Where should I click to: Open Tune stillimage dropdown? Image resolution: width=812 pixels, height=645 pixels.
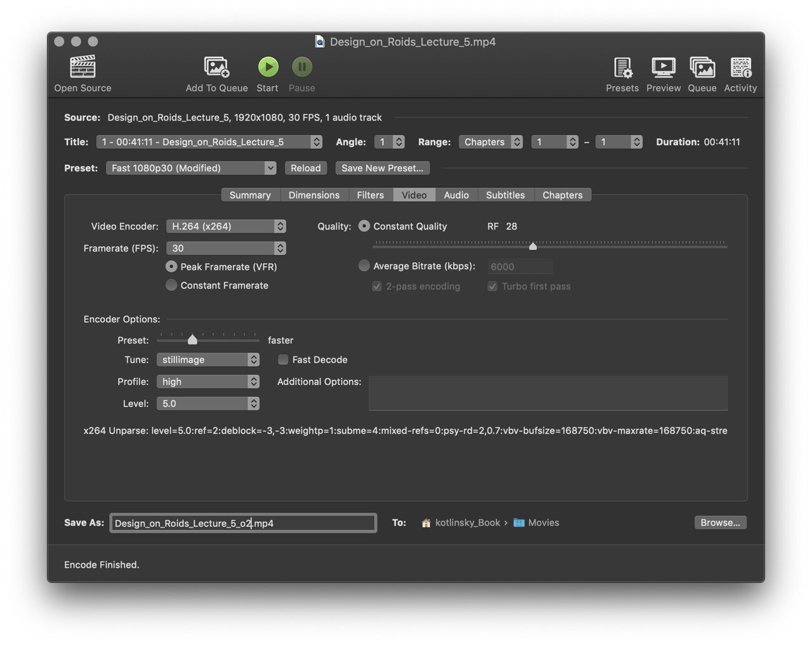(208, 360)
